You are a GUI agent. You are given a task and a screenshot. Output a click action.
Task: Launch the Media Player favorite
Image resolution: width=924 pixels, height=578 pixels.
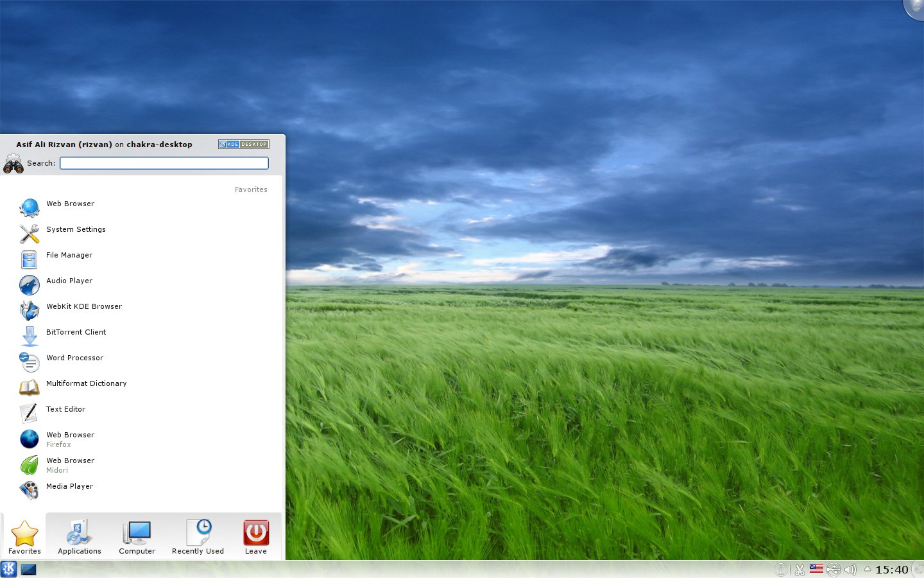pyautogui.click(x=141, y=491)
